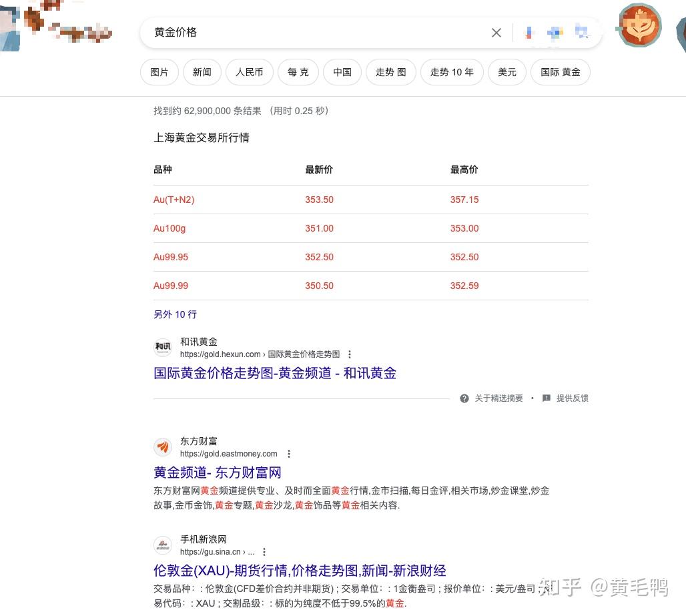Filter results by 图片
Screen dimensions: 686x616
coord(159,72)
